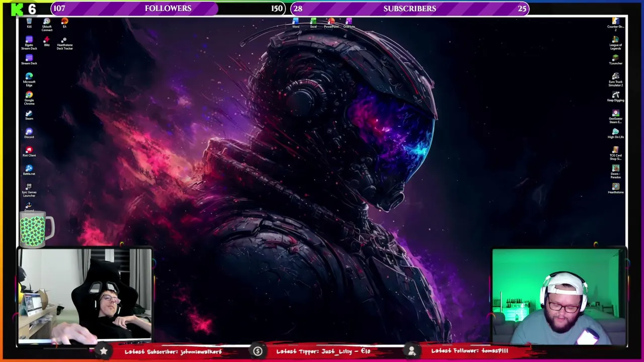Launch High On Life desktop icon
The width and height of the screenshot is (644, 362).
click(615, 133)
